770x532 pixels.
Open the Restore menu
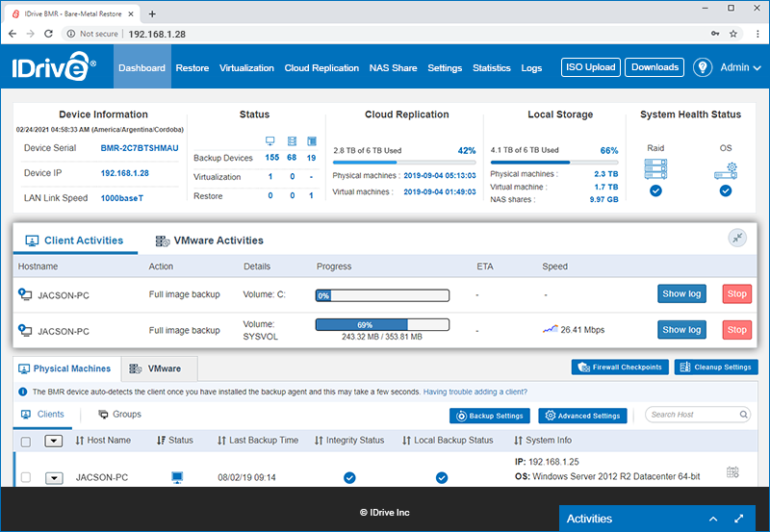click(x=192, y=67)
